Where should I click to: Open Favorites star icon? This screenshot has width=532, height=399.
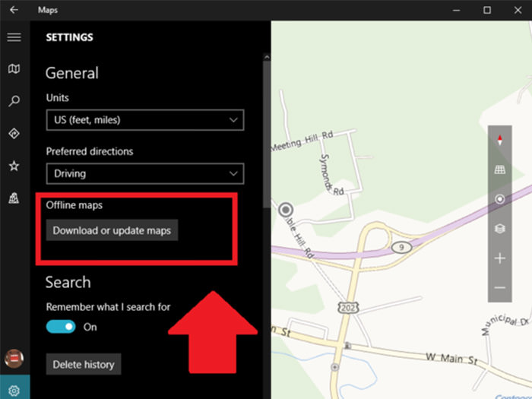click(x=14, y=166)
